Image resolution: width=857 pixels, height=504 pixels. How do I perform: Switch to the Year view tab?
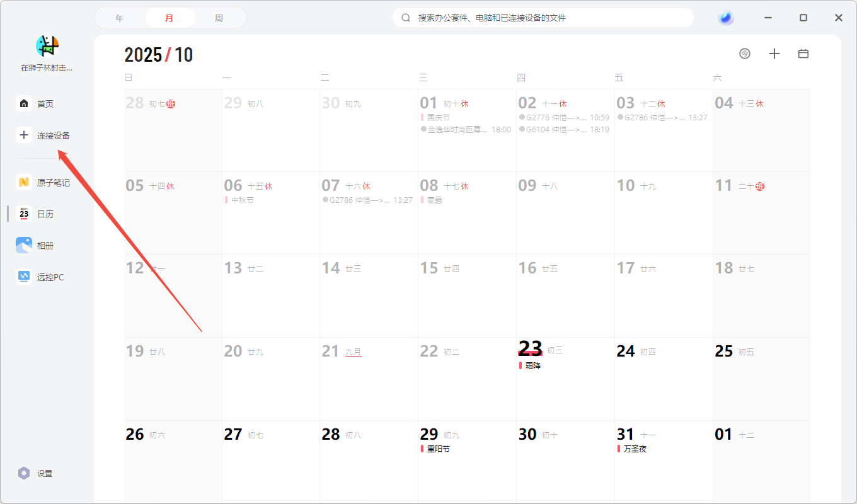click(120, 18)
